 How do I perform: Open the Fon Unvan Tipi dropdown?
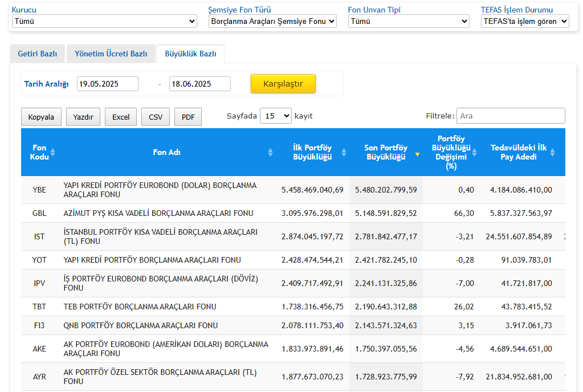click(409, 21)
